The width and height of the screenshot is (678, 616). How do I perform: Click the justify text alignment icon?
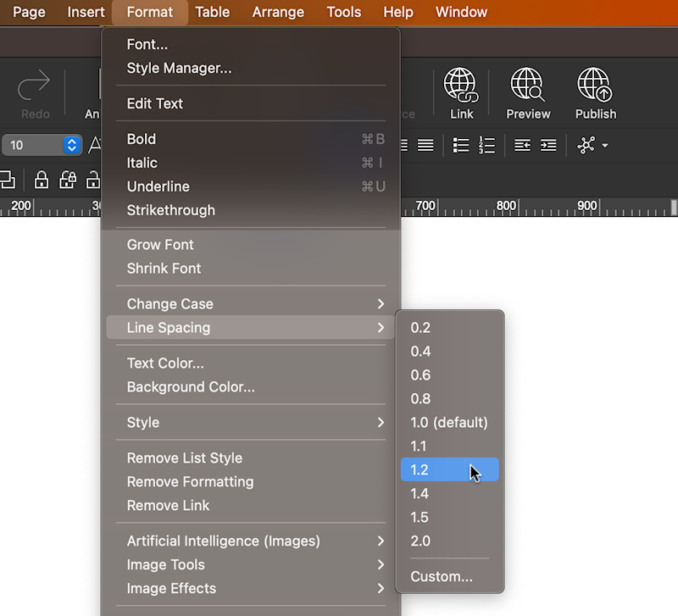point(425,146)
